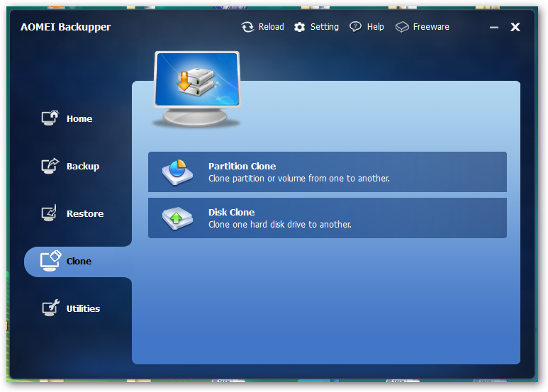The image size is (548, 392).
Task: Click the AOMEI Backupper title text
Action: (x=66, y=27)
